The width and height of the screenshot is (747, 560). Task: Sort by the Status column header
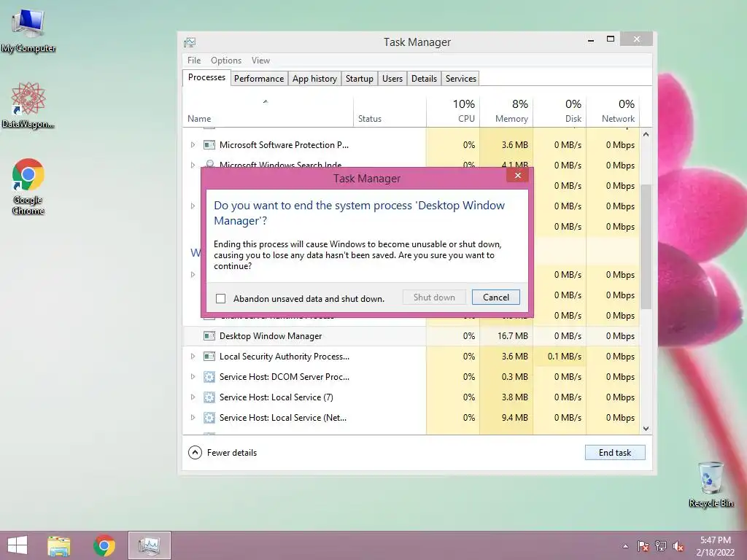(x=390, y=112)
